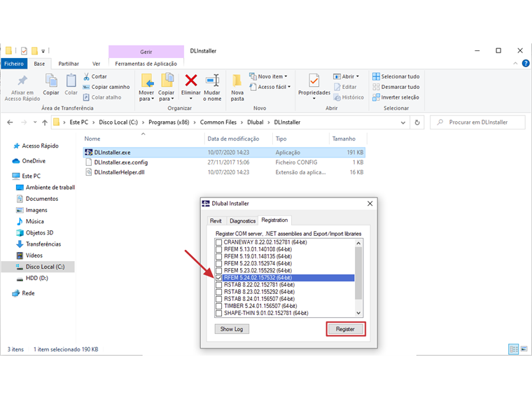Image resolution: width=532 pixels, height=399 pixels.
Task: Click the Copiar ribbon icon
Action: tap(51, 80)
